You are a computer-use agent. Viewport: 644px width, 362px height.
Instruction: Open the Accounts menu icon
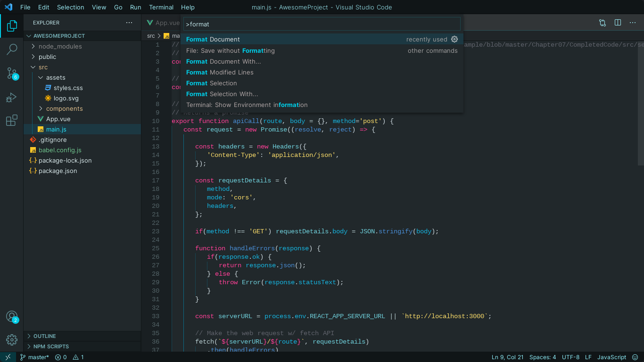pyautogui.click(x=12, y=317)
